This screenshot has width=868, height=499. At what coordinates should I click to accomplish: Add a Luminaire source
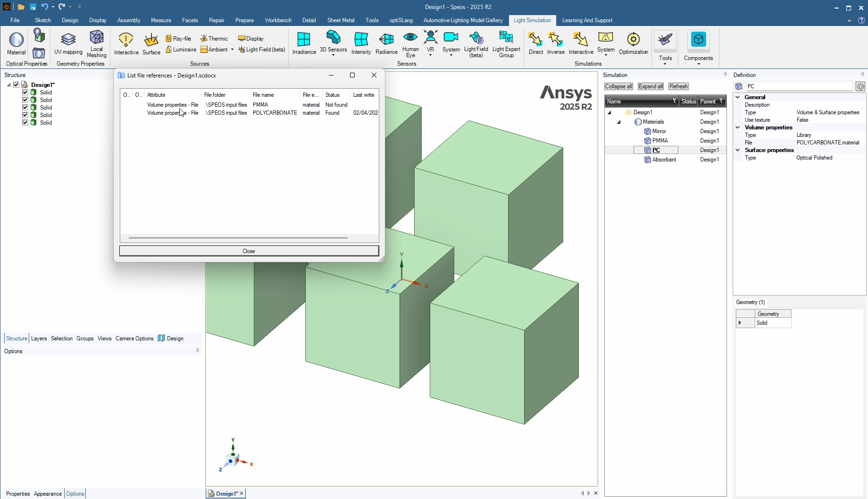(x=181, y=50)
